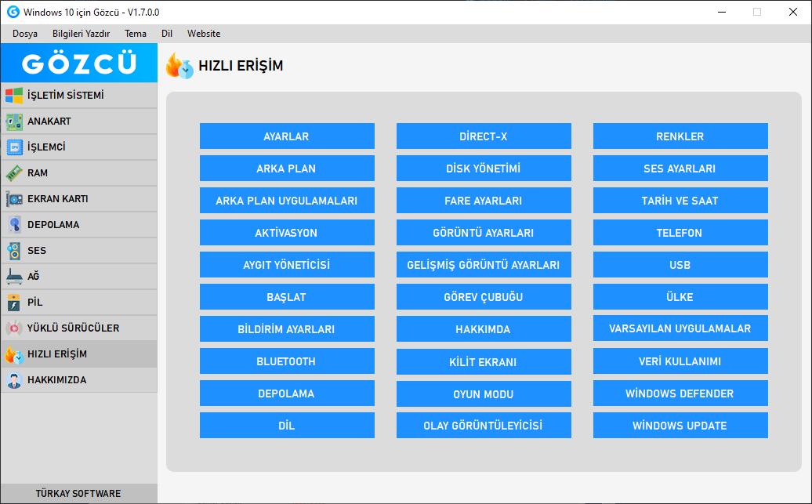Open OLAY GÖRÜNTÜLEYİCİSİ
Screen dimensions: 812x504
[x=484, y=426]
